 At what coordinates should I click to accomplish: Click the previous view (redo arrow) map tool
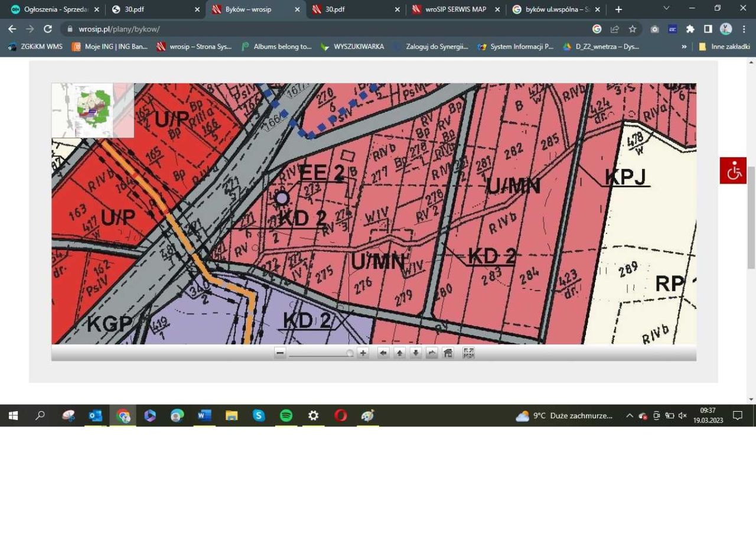point(432,353)
